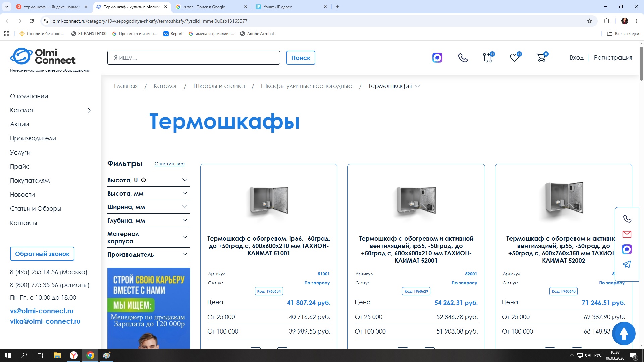644x362 pixels.
Task: Open the product comparison icon
Action: point(488,58)
